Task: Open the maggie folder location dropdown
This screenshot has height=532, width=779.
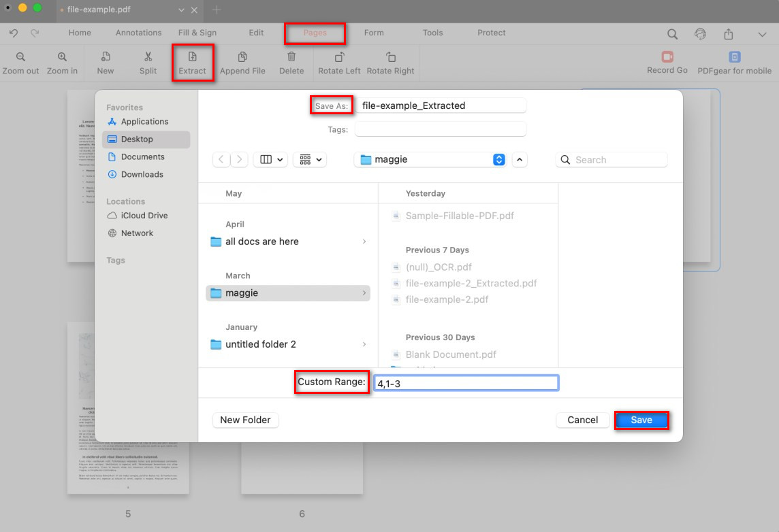Action: (499, 160)
